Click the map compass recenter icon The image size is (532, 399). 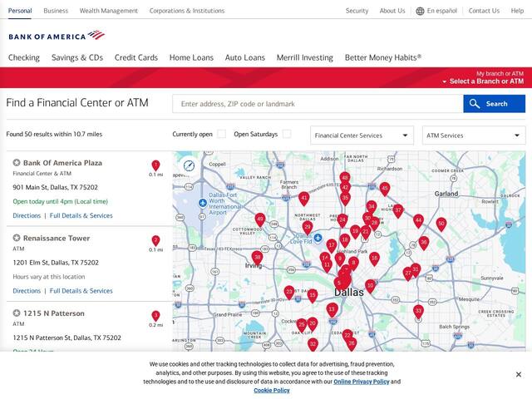coord(189,165)
